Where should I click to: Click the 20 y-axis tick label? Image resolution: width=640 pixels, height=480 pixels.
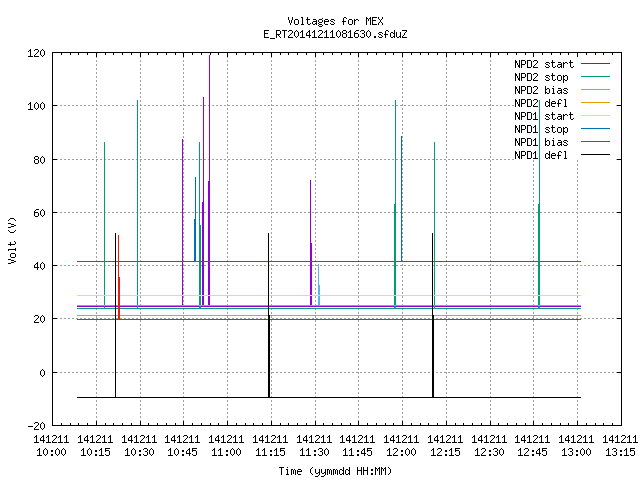pos(39,319)
